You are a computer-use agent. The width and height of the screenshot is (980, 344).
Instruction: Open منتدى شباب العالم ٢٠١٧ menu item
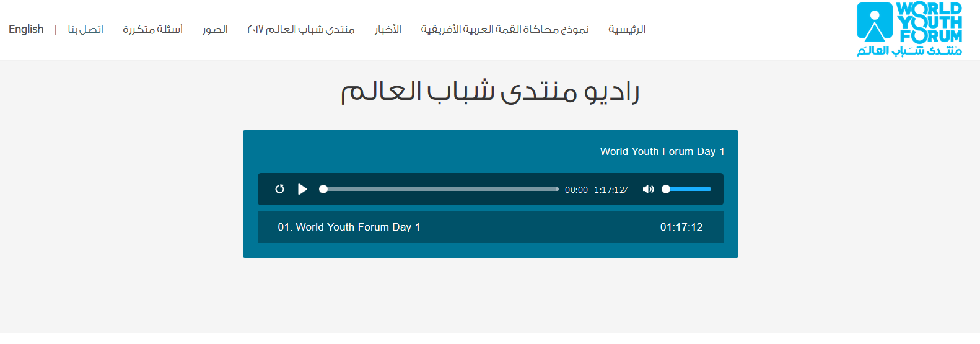(x=301, y=29)
